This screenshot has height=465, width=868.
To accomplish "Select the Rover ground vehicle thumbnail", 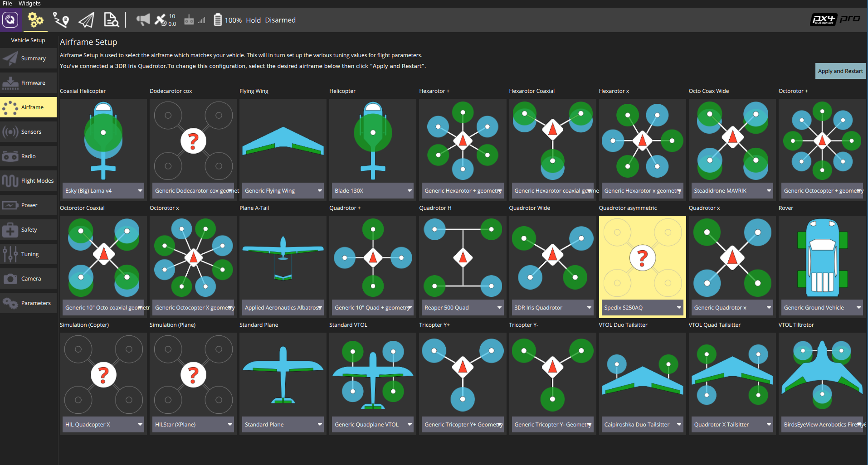I will point(822,257).
